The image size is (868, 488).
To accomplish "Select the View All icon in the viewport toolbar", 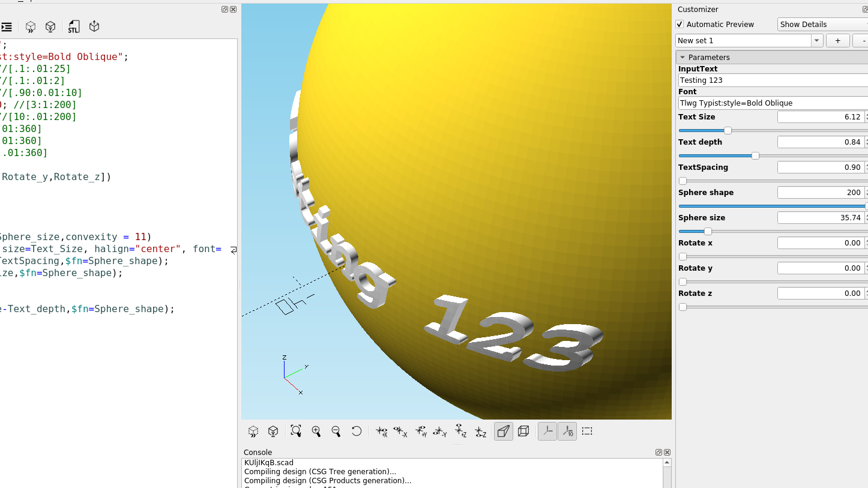I will 296,431.
